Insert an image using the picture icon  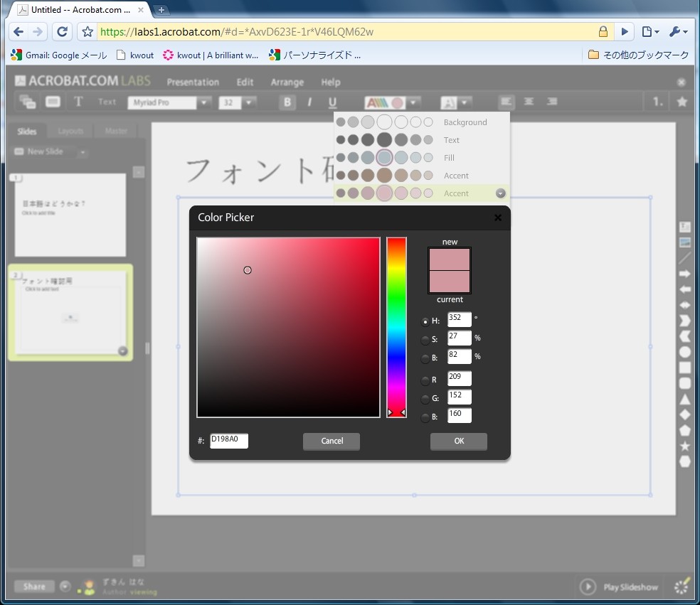click(x=684, y=242)
